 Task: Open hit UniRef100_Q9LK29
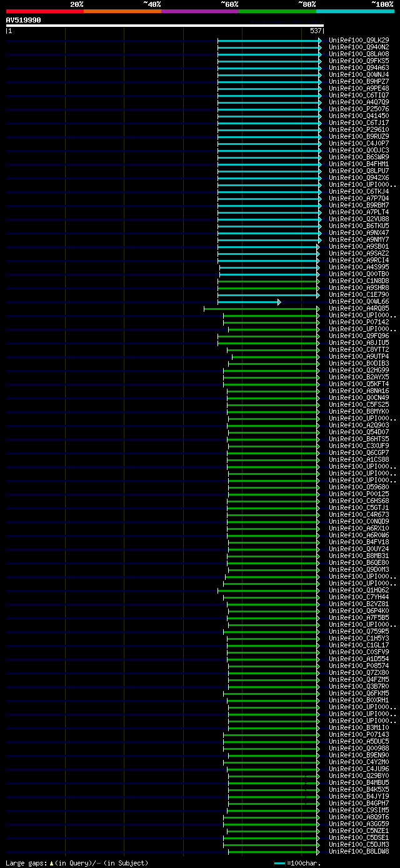tap(359, 40)
